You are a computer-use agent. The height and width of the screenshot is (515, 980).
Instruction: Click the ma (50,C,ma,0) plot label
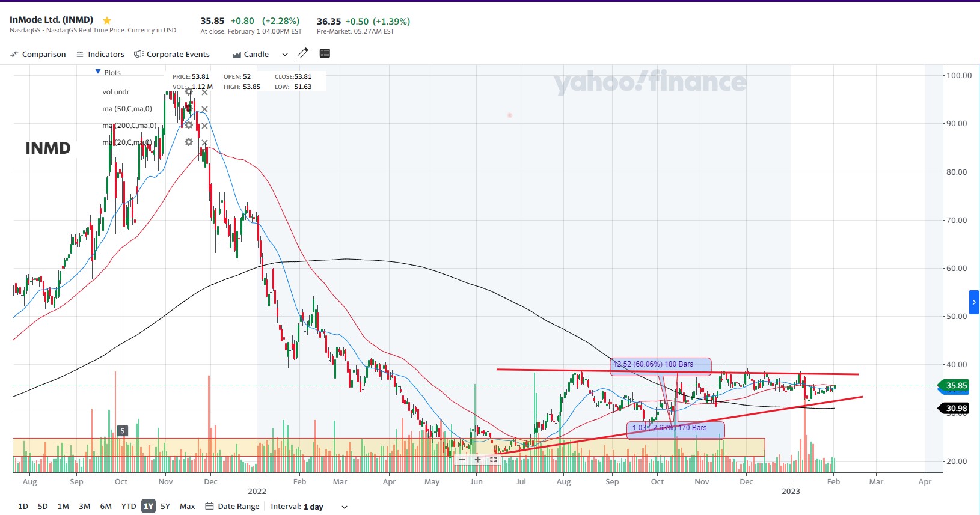pos(127,109)
